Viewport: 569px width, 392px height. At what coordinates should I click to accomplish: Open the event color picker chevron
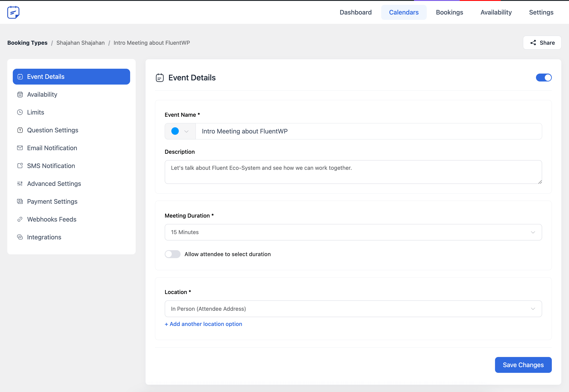(x=186, y=131)
